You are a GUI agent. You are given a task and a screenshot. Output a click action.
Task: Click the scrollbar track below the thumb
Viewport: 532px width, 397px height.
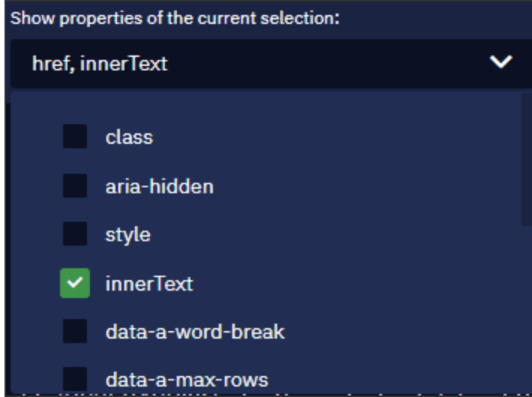[527, 306]
